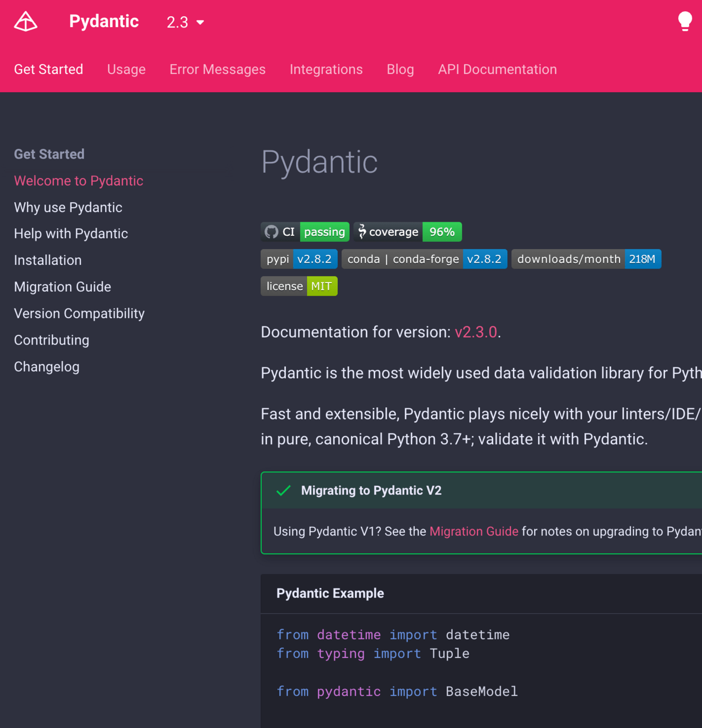The height and width of the screenshot is (728, 702).
Task: Go to the Installation page
Action: (x=47, y=260)
